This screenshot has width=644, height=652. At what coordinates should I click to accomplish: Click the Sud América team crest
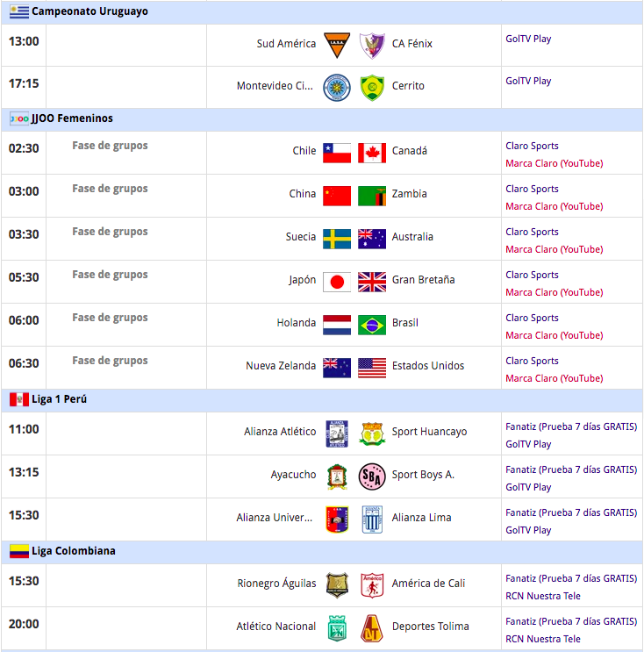[x=337, y=46]
